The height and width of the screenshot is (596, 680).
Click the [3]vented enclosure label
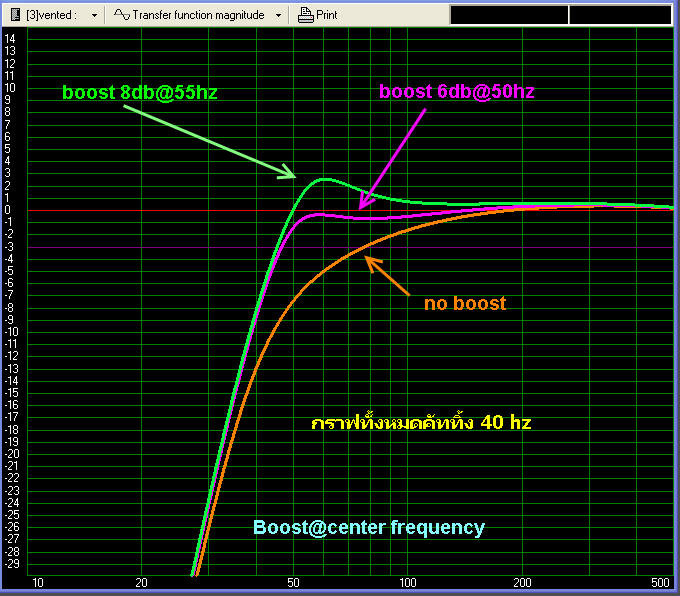51,15
